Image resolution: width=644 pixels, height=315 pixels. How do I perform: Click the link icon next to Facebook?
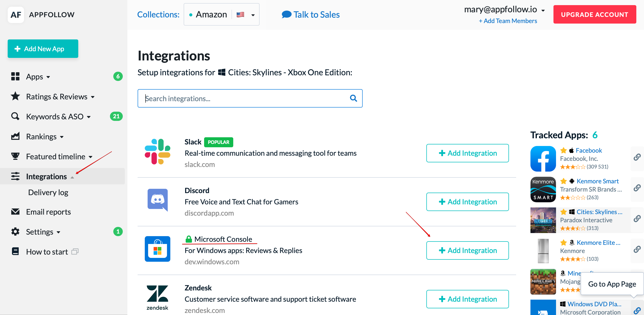(x=637, y=157)
